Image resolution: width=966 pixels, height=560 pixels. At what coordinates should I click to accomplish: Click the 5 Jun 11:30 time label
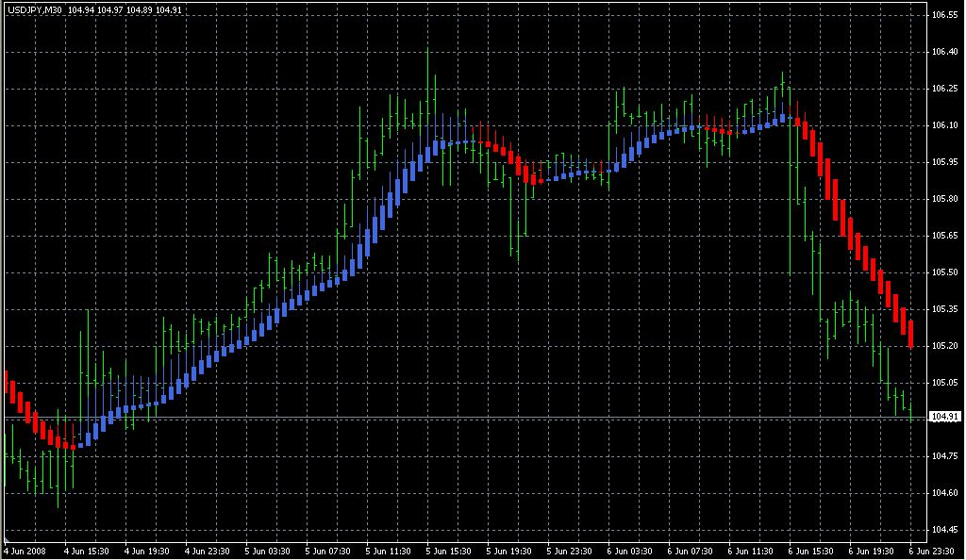point(389,551)
